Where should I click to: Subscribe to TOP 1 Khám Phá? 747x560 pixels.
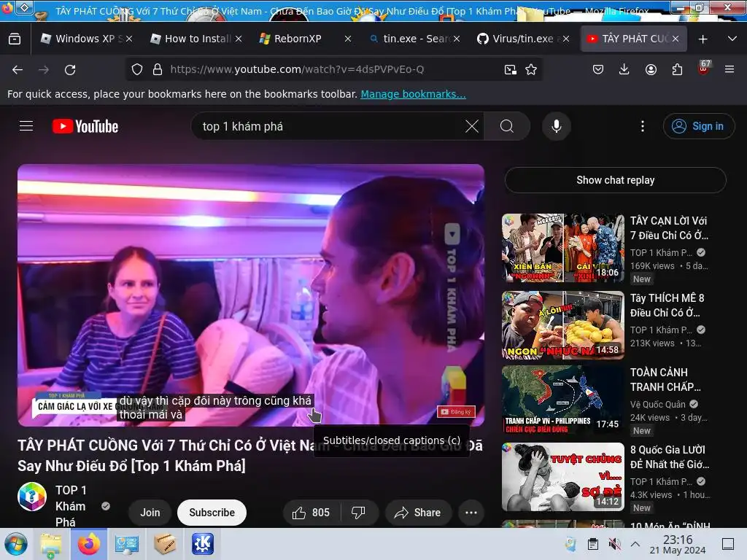212,513
